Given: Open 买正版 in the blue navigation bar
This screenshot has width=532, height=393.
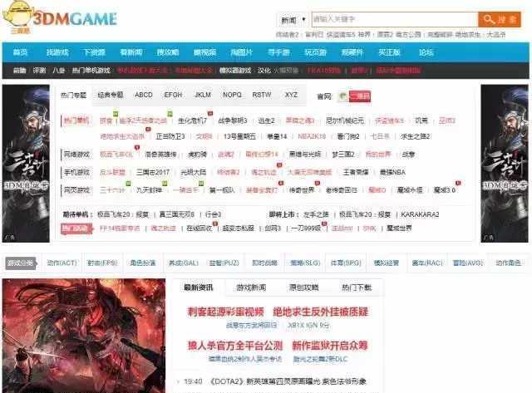Looking at the screenshot, I should [x=389, y=52].
